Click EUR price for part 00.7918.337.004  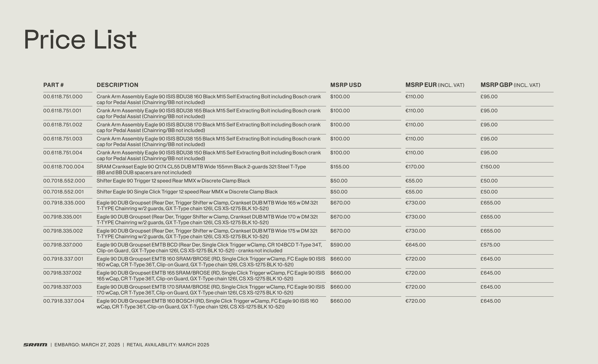415,301
